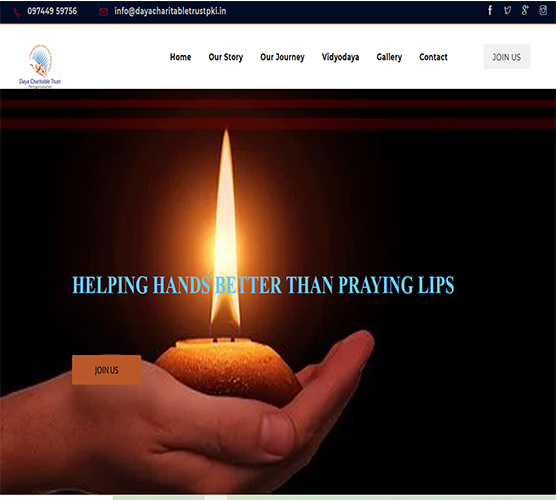This screenshot has width=556, height=500.
Task: Click the Helping Hands hero headline
Action: pos(263,285)
